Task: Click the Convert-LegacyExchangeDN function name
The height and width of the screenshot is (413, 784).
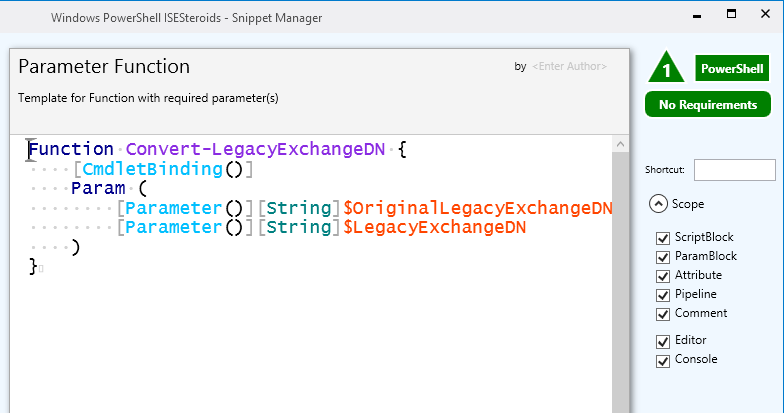Action: pyautogui.click(x=256, y=149)
